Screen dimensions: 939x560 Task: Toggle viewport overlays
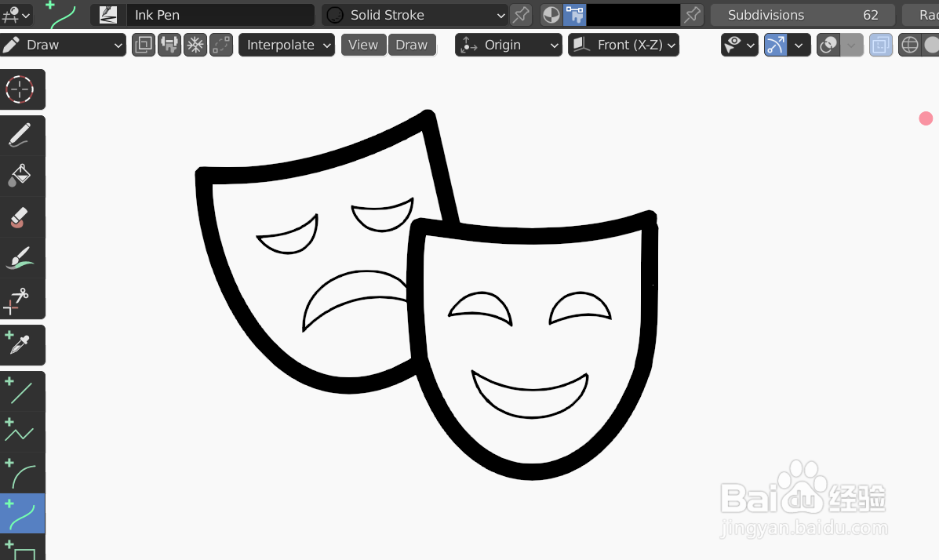[828, 45]
